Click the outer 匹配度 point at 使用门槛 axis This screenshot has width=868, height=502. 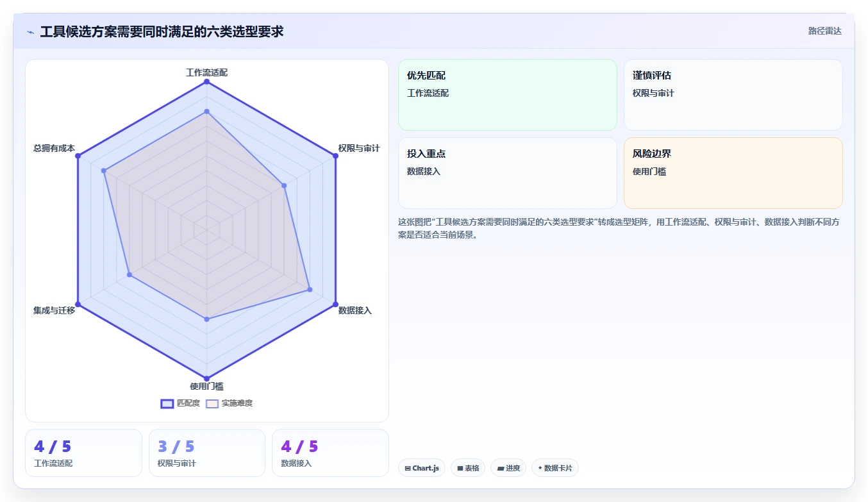pos(206,378)
